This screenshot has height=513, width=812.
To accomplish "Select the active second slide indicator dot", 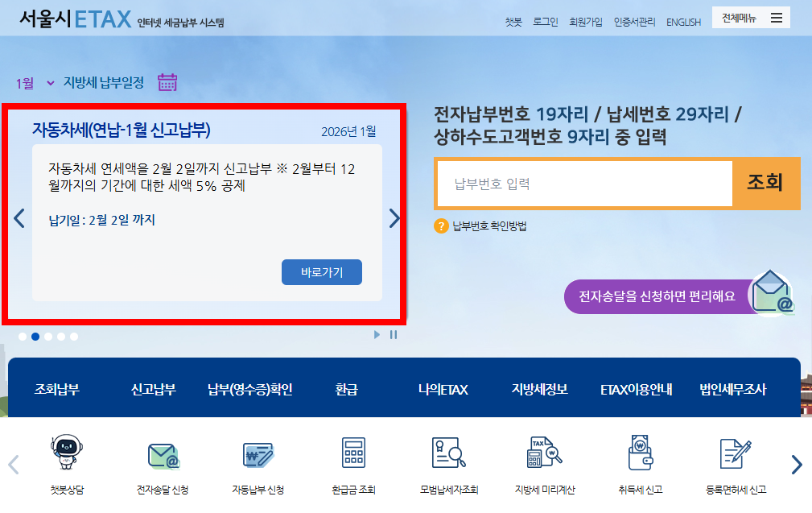I will click(x=35, y=337).
